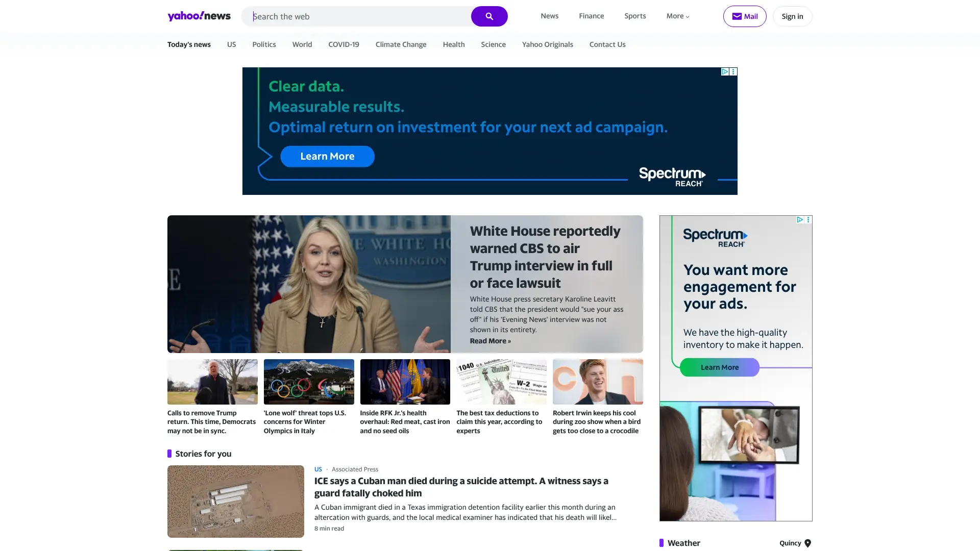Open the News header link
The height and width of the screenshot is (551, 980).
[x=549, y=16]
